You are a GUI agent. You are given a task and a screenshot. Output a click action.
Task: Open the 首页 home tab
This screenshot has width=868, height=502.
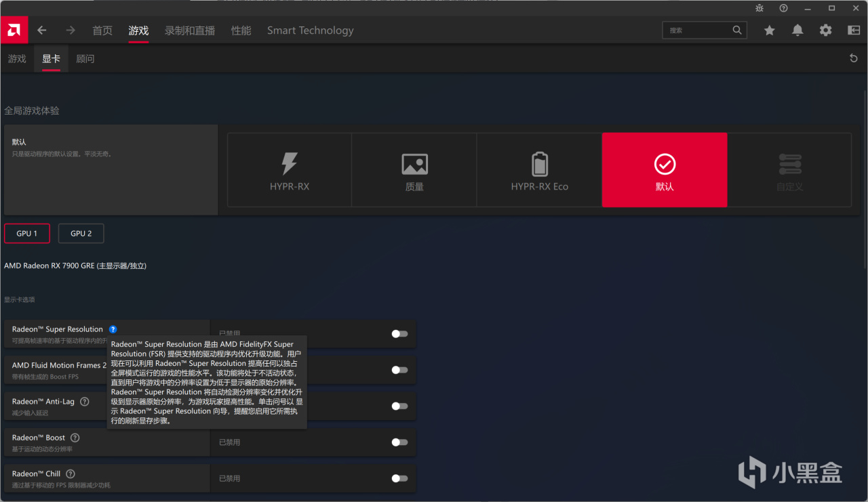coord(102,30)
